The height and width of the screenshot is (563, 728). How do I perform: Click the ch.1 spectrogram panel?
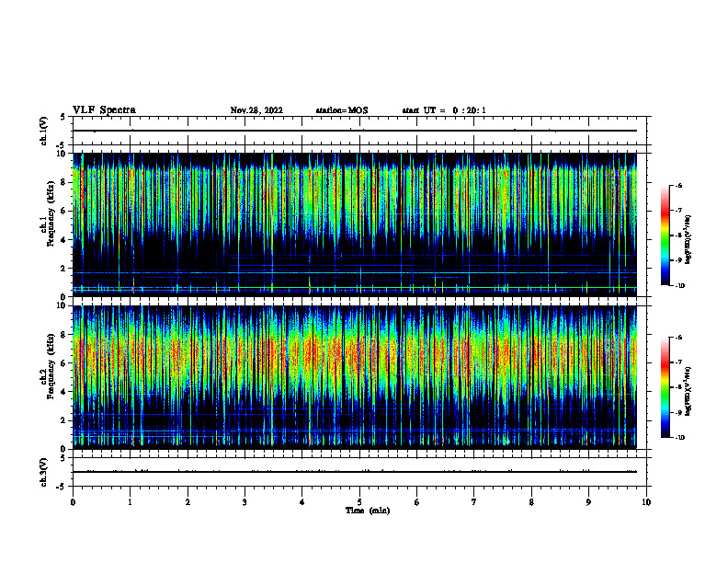pos(355,224)
